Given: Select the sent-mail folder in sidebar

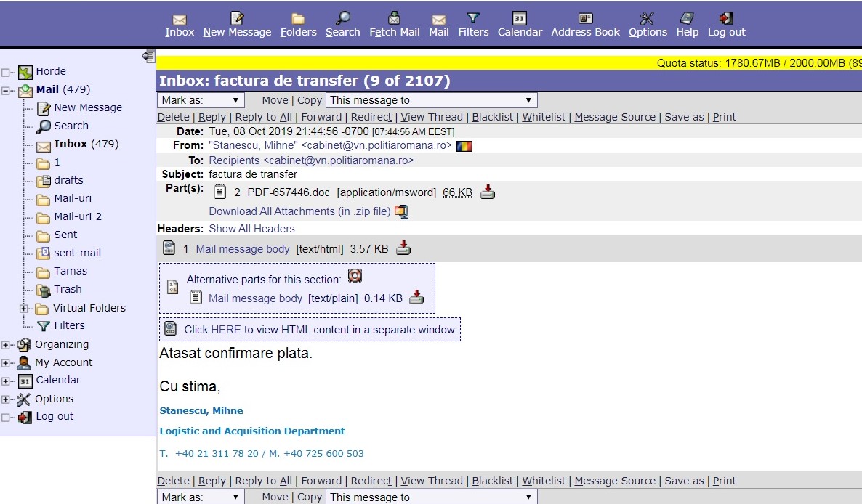Looking at the screenshot, I should 77,253.
